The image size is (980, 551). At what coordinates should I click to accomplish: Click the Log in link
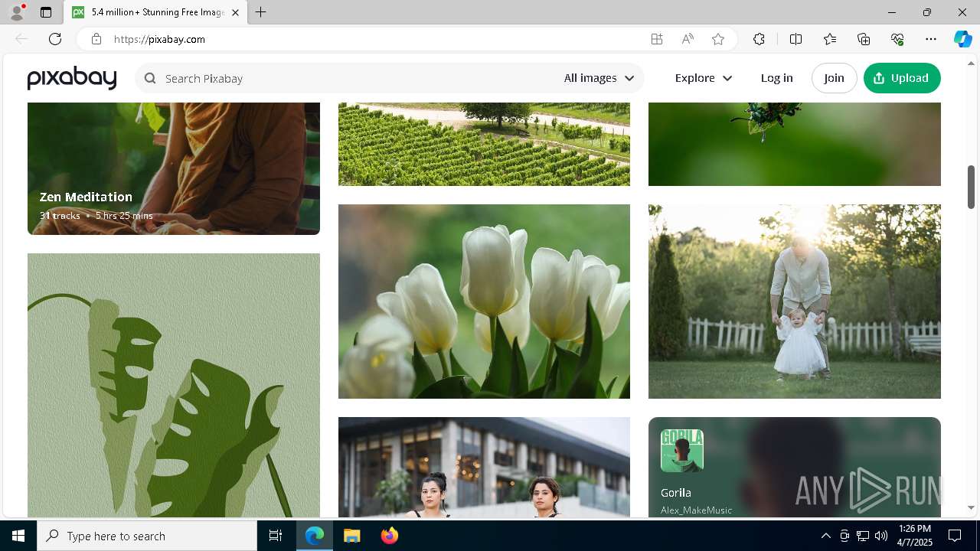click(x=776, y=78)
